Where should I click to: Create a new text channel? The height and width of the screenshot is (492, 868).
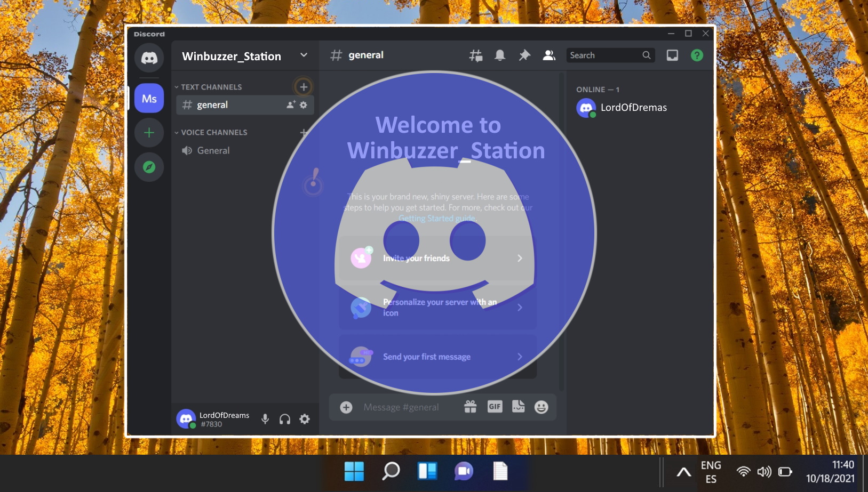304,87
